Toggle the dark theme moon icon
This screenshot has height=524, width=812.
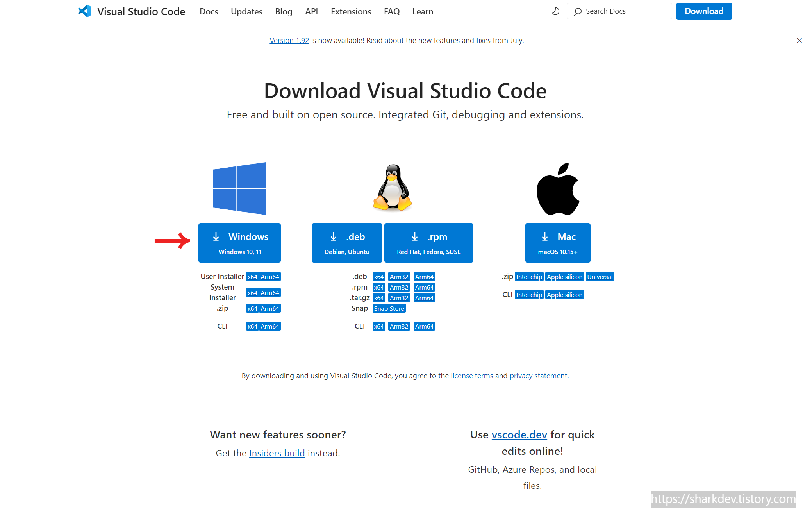click(555, 11)
